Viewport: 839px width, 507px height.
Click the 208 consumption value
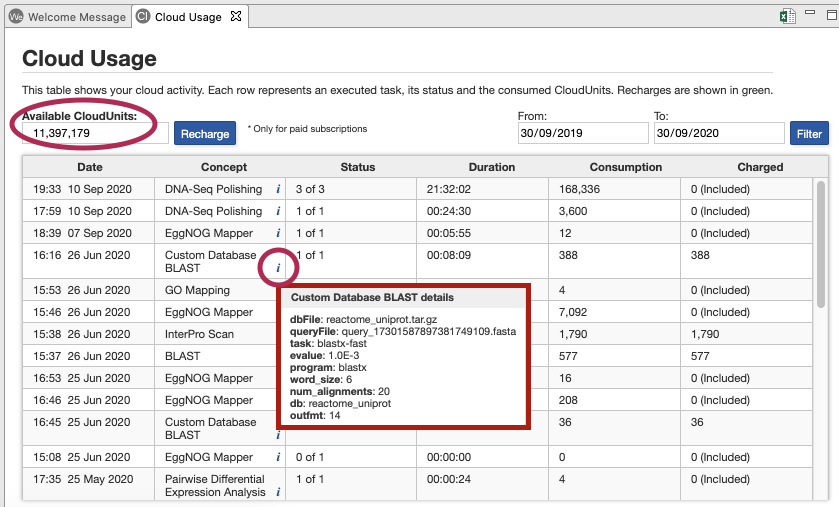[x=568, y=400]
